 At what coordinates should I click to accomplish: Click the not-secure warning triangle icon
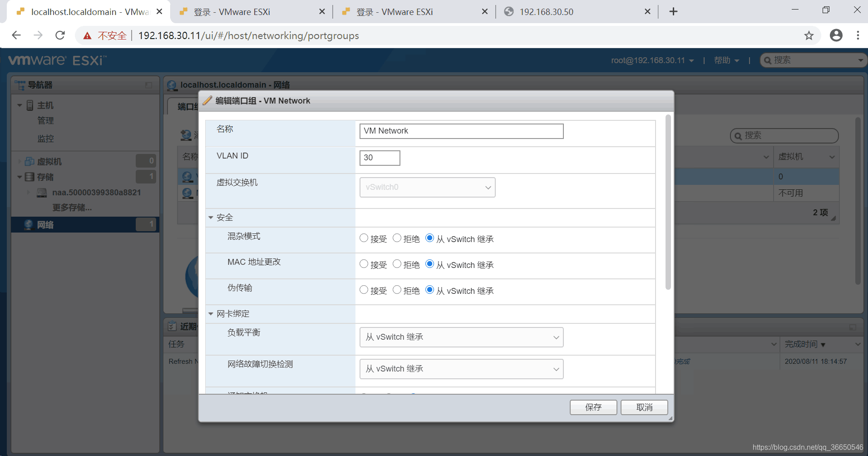(87, 35)
